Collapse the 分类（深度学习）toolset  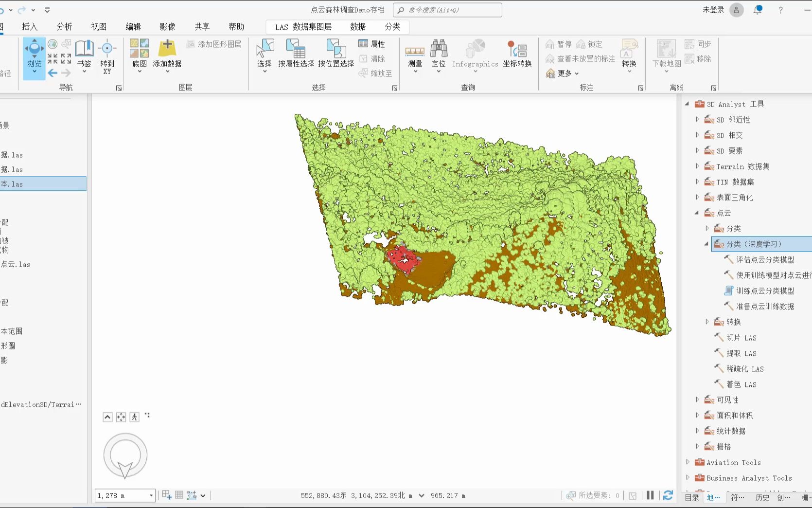point(706,244)
